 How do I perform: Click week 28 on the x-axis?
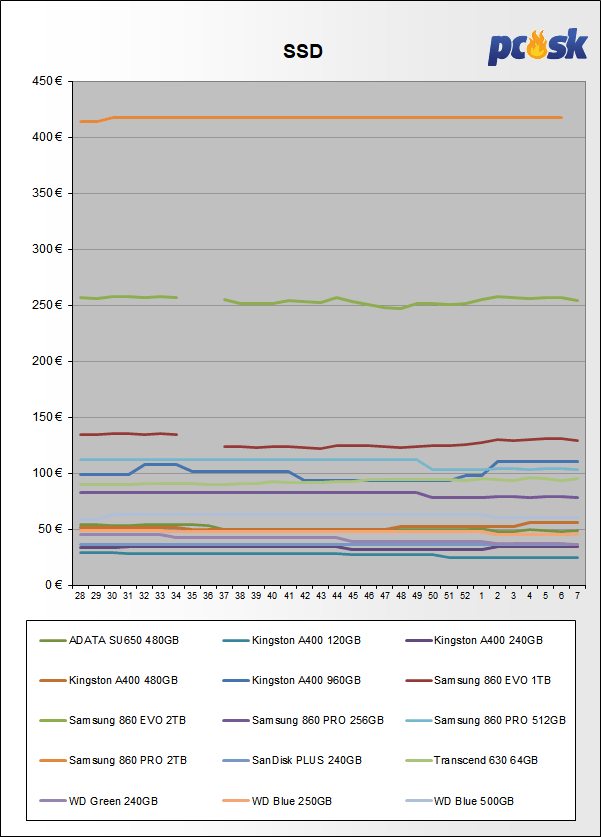tap(80, 596)
